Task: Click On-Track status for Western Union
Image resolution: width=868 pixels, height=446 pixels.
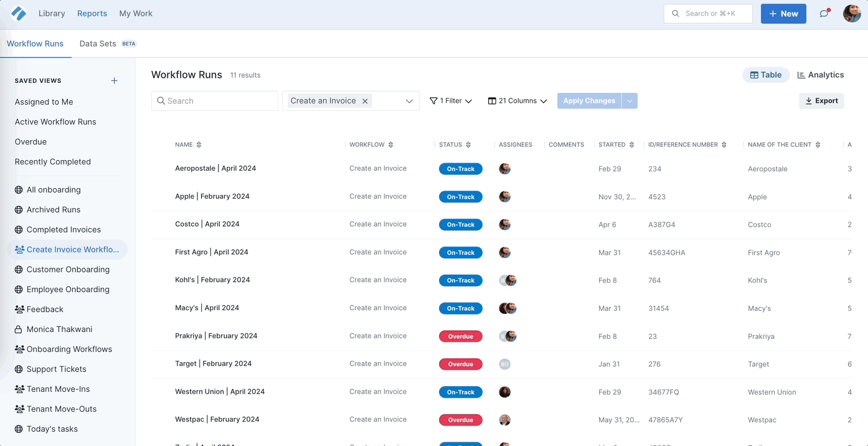Action: 461,392
